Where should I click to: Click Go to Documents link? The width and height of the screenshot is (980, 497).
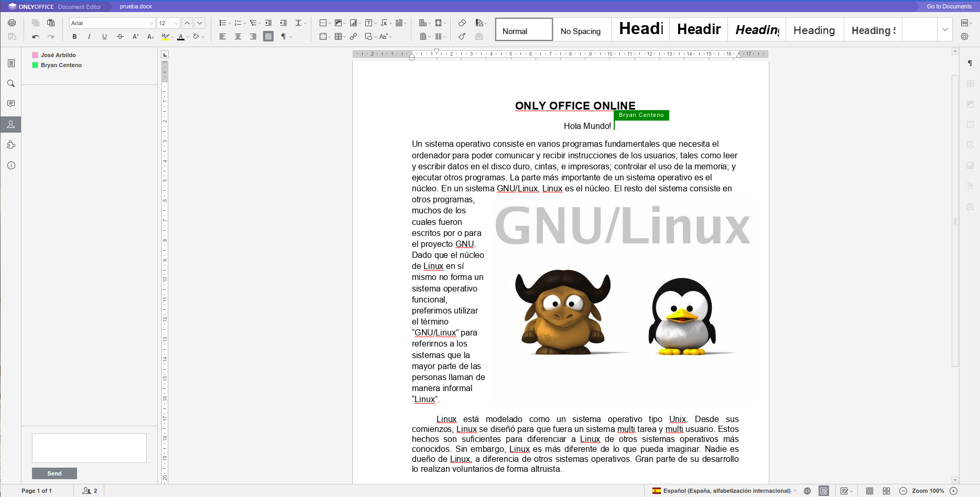(949, 6)
